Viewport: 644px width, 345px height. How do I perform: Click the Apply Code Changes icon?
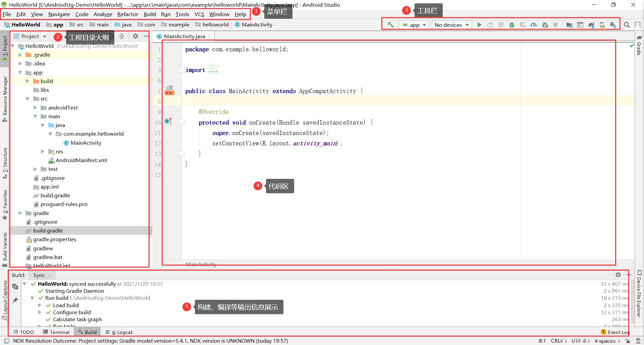pos(501,25)
